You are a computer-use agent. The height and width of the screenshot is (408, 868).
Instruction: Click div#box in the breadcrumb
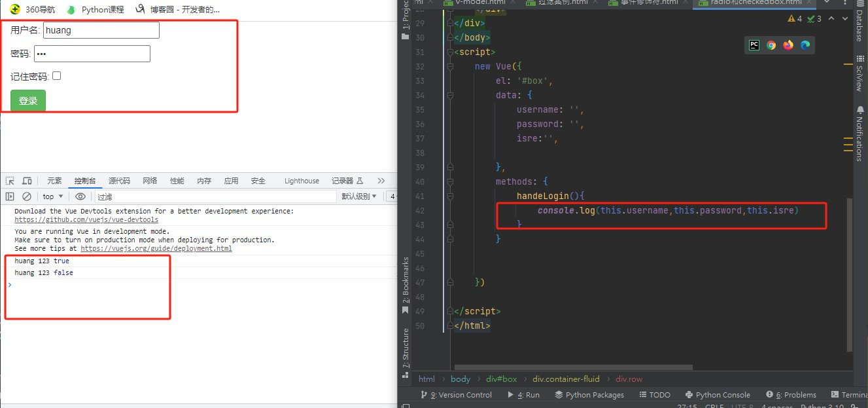(x=501, y=379)
